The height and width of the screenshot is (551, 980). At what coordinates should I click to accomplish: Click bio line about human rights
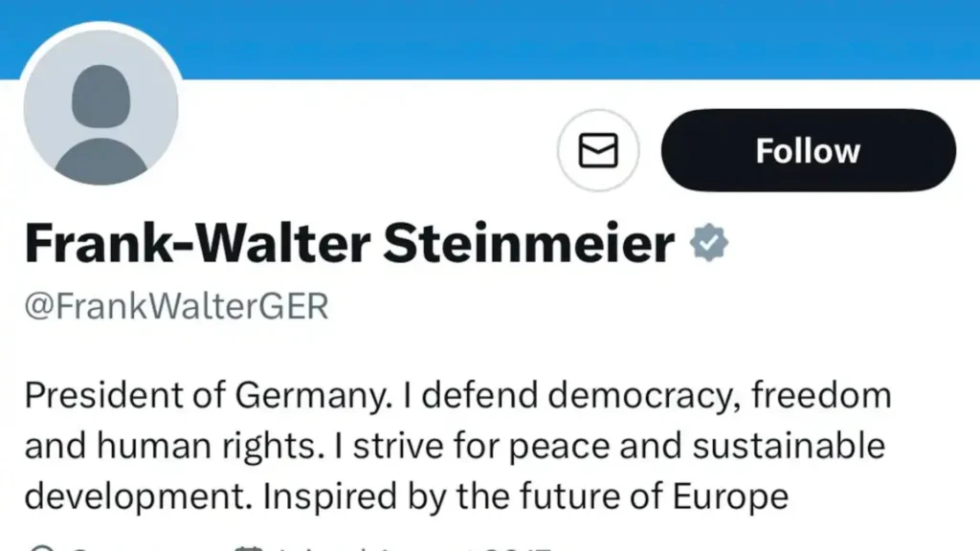[455, 446]
